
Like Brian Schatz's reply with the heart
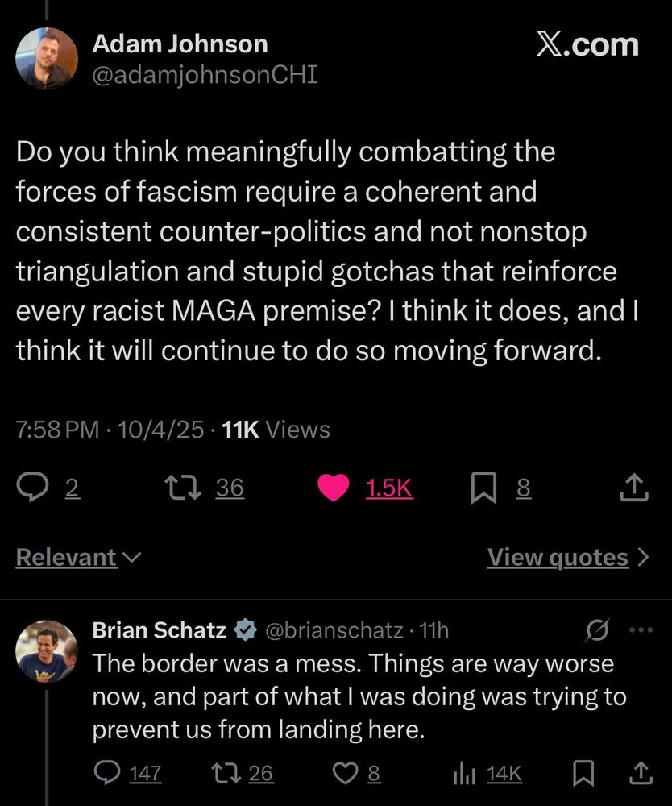coord(345,774)
